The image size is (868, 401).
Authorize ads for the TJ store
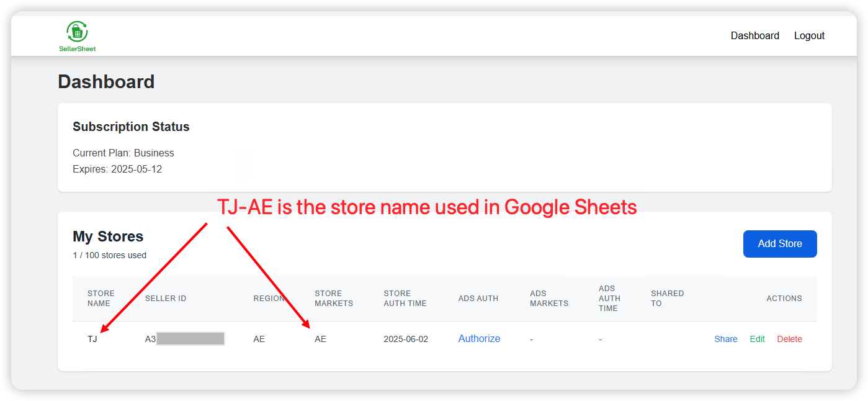479,338
